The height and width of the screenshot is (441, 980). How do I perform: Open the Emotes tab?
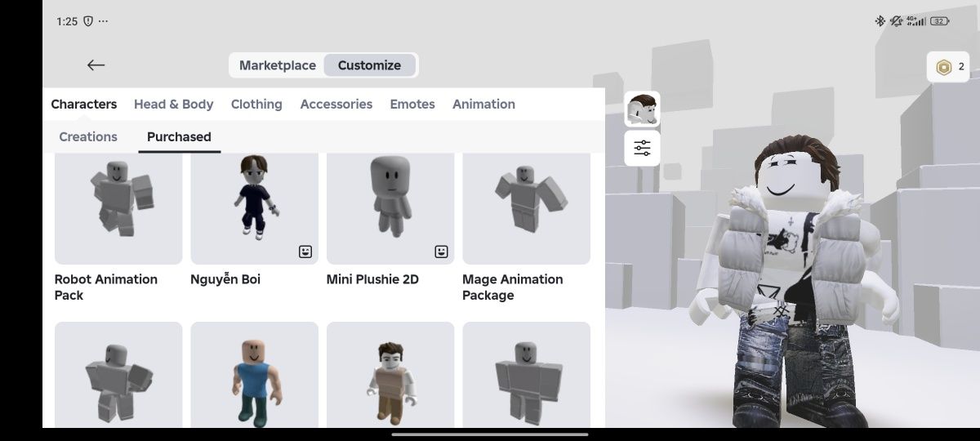[x=412, y=104]
